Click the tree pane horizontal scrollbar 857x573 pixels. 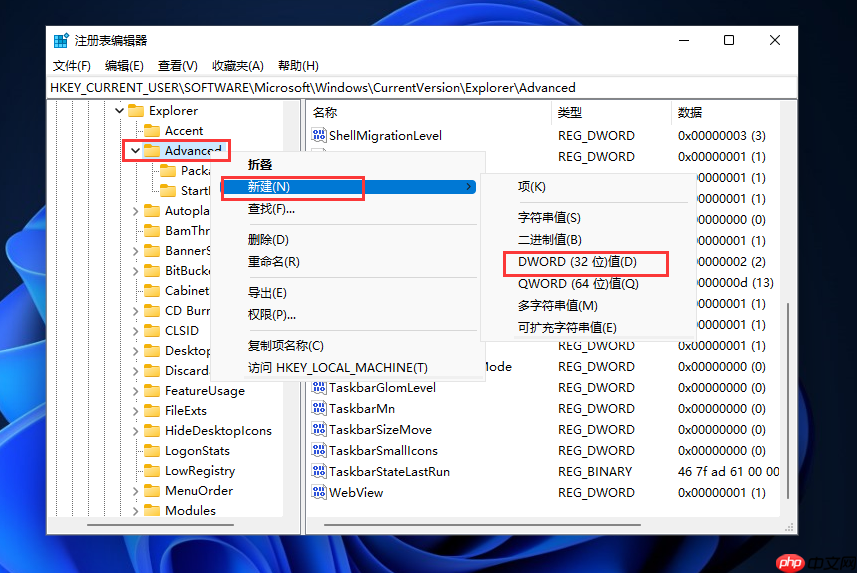160,525
